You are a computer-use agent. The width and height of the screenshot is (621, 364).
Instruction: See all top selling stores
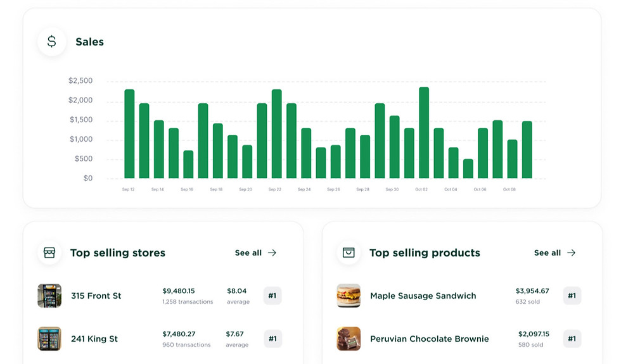248,253
